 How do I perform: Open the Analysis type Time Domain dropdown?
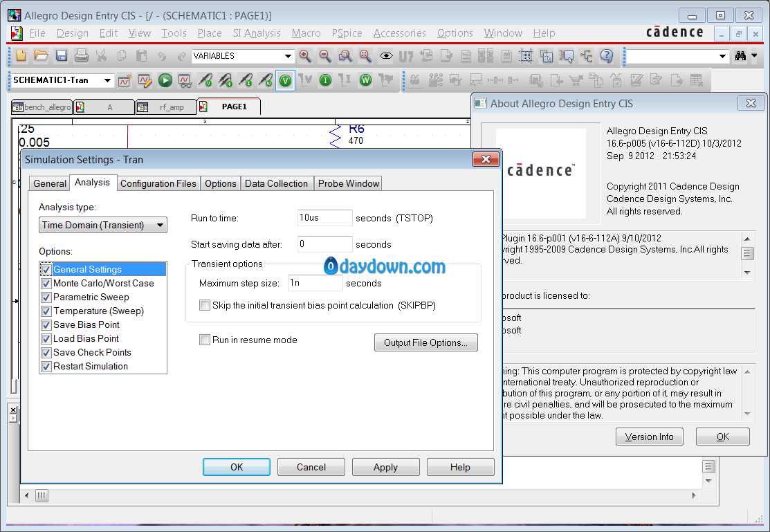(x=160, y=225)
